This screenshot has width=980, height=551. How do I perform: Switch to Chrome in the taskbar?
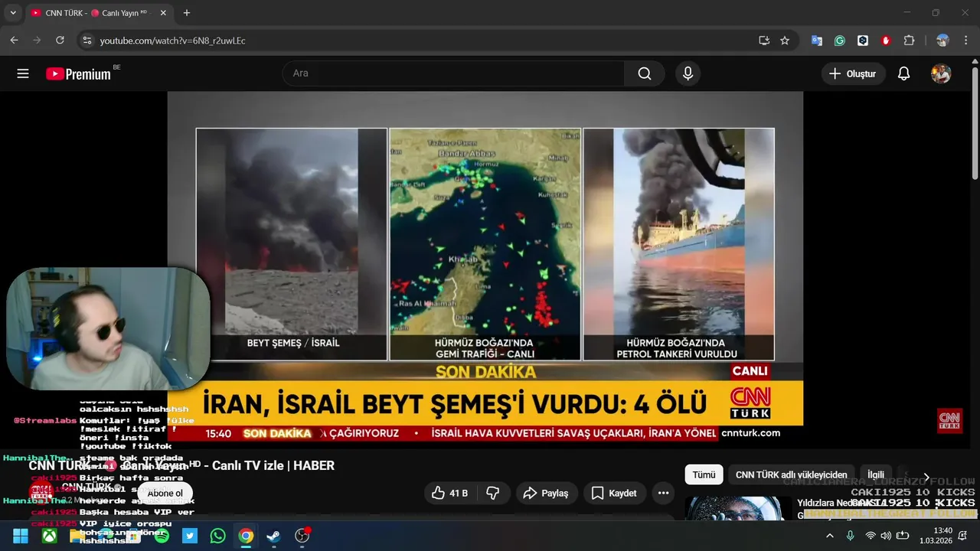246,536
